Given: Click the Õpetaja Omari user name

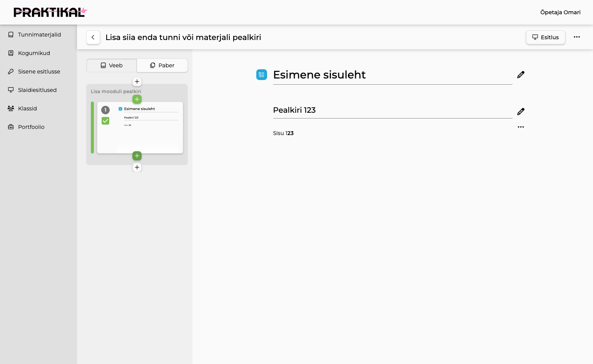Looking at the screenshot, I should (x=560, y=12).
